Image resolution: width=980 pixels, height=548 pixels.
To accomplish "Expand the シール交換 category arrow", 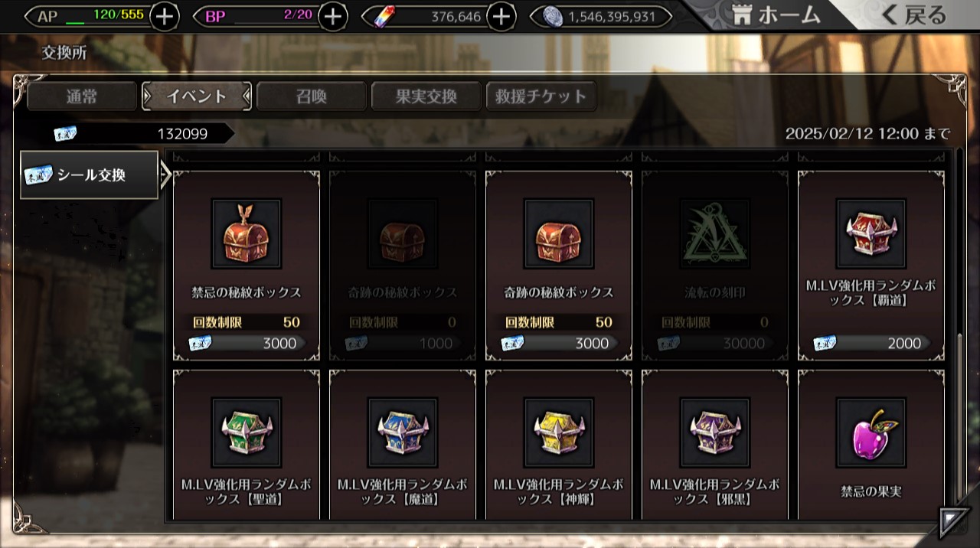I will click(165, 175).
